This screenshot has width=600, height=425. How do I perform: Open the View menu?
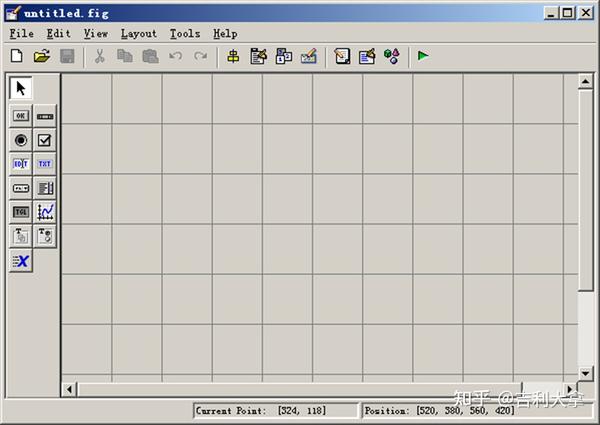pos(96,34)
